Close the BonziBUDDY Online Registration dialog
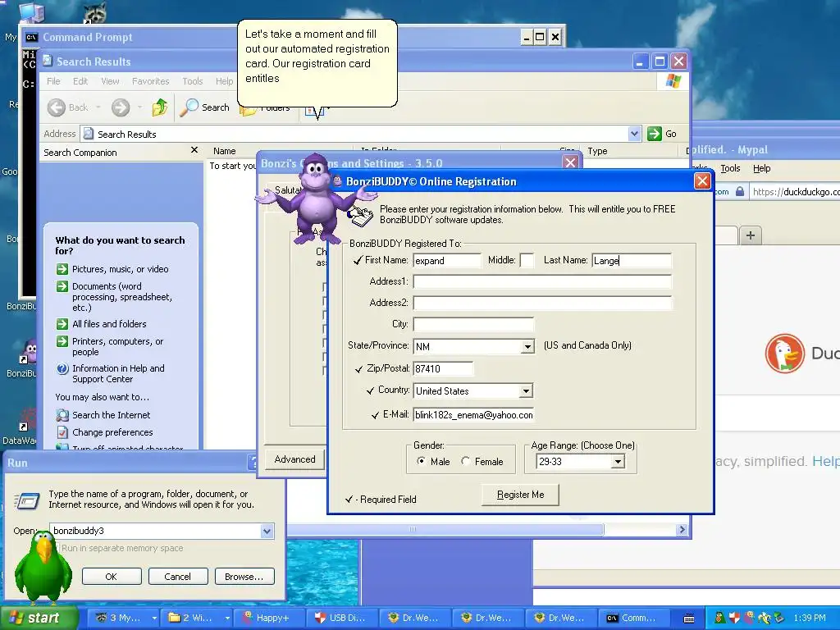 (x=702, y=181)
